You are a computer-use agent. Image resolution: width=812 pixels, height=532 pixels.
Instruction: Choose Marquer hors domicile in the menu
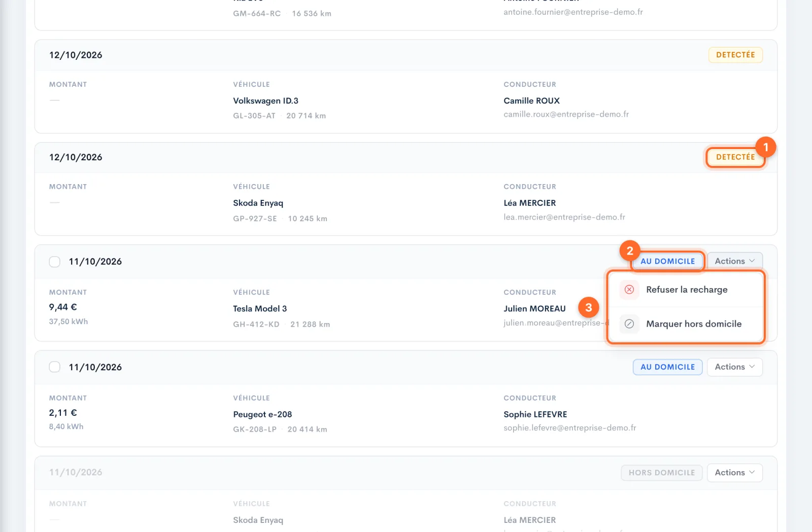click(x=686, y=324)
